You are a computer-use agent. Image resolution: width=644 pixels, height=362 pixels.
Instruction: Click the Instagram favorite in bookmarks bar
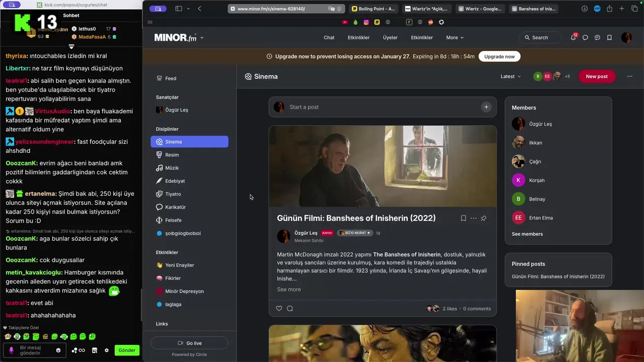(366, 22)
